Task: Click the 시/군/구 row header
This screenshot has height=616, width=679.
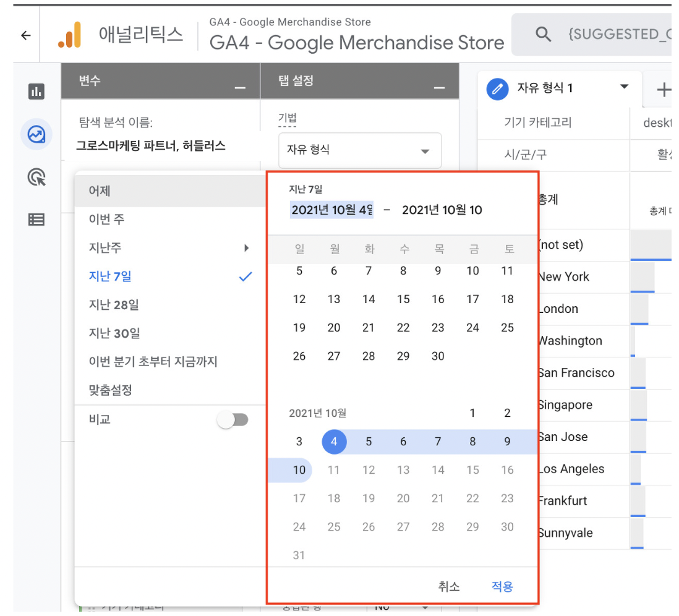Action: point(525,155)
